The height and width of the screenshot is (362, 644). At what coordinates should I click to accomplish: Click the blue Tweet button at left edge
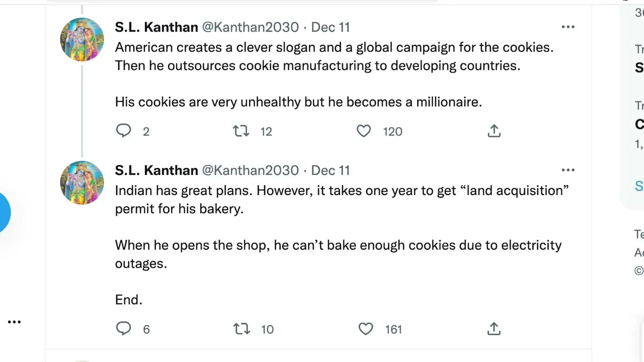(x=4, y=212)
